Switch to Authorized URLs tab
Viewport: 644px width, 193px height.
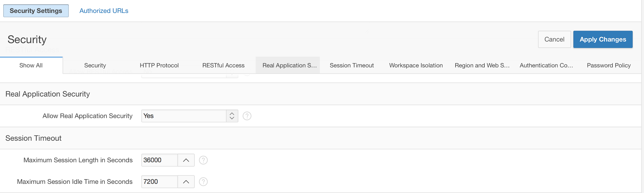(x=104, y=11)
